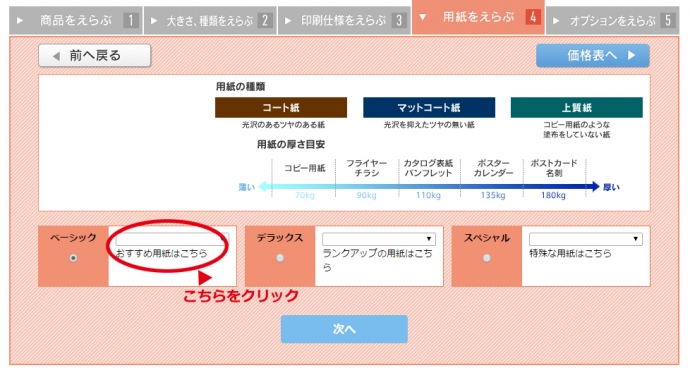The image size is (690, 375).
Task: Open the デラックス paper dropdown
Action: (379, 239)
